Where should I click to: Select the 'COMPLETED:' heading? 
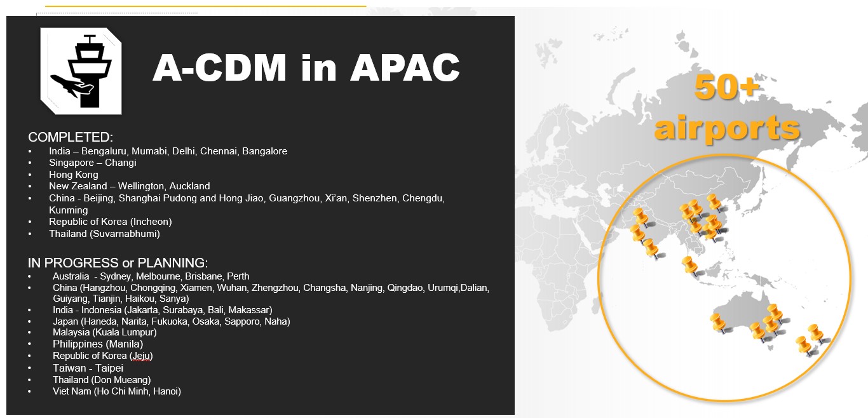point(69,137)
